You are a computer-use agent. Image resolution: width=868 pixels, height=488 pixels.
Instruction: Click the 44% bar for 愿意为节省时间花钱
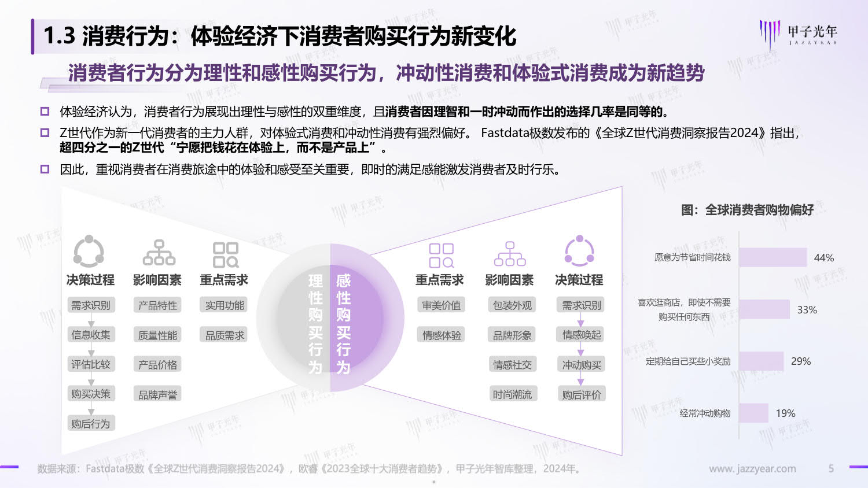[773, 257]
